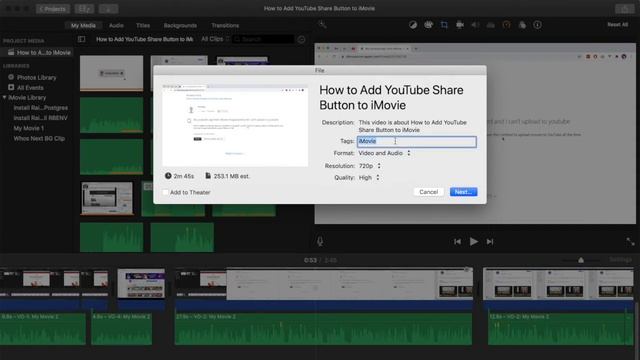Go back to Projects
The width and height of the screenshot is (640, 360).
tap(53, 9)
